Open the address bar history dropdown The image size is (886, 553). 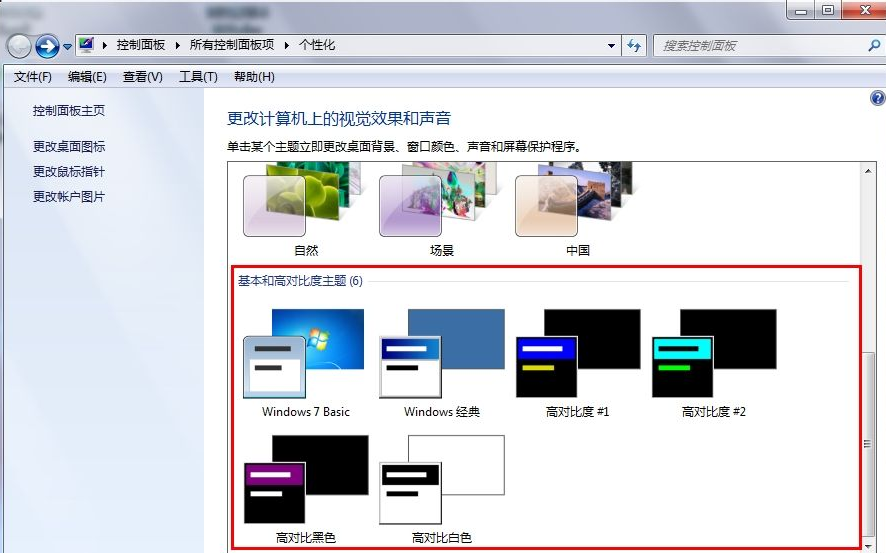(611, 46)
